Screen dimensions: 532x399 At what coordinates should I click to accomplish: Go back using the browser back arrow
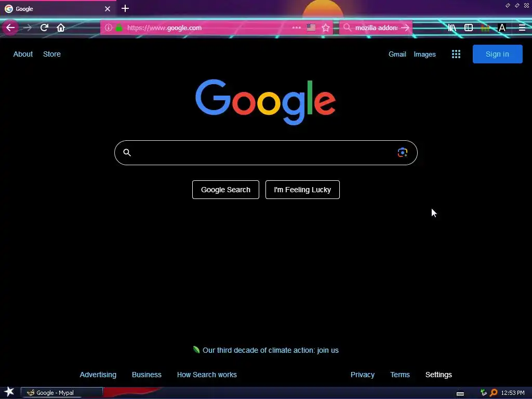(x=10, y=28)
